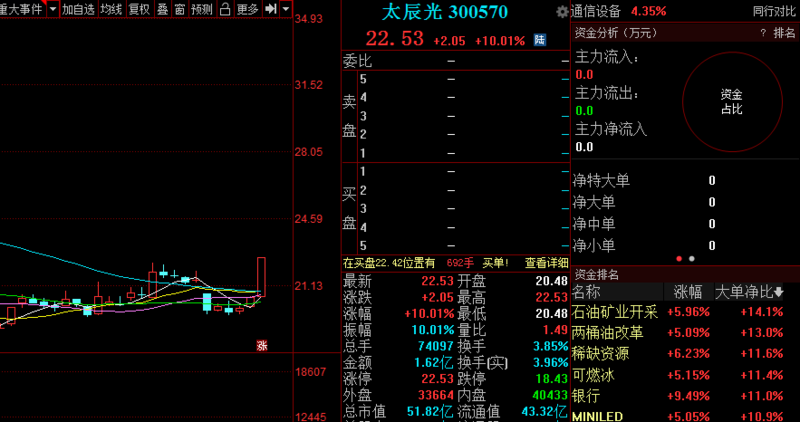Image resolution: width=800 pixels, height=422 pixels.
Task: Expand the dropdown after the jump-to-end arrow icon
Action: tap(286, 9)
